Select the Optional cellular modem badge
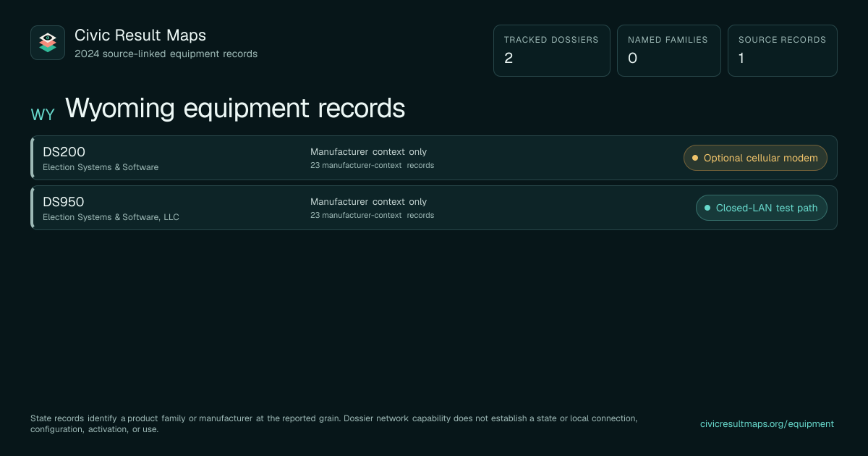Viewport: 868px width, 456px height. (x=755, y=158)
